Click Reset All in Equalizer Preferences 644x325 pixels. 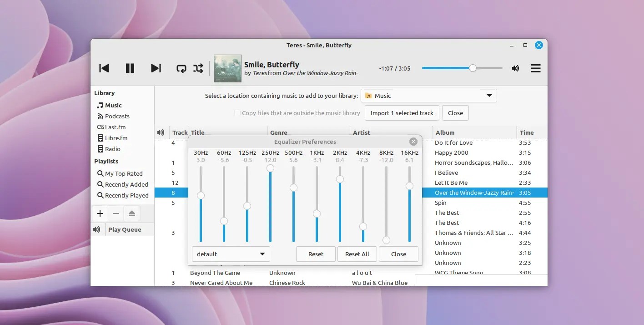point(357,254)
